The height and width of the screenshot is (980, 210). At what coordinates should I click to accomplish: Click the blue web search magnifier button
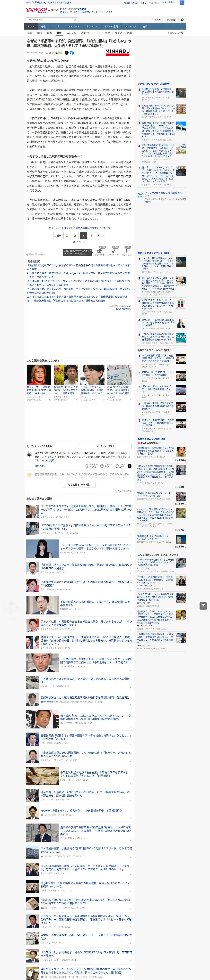tap(182, 3)
